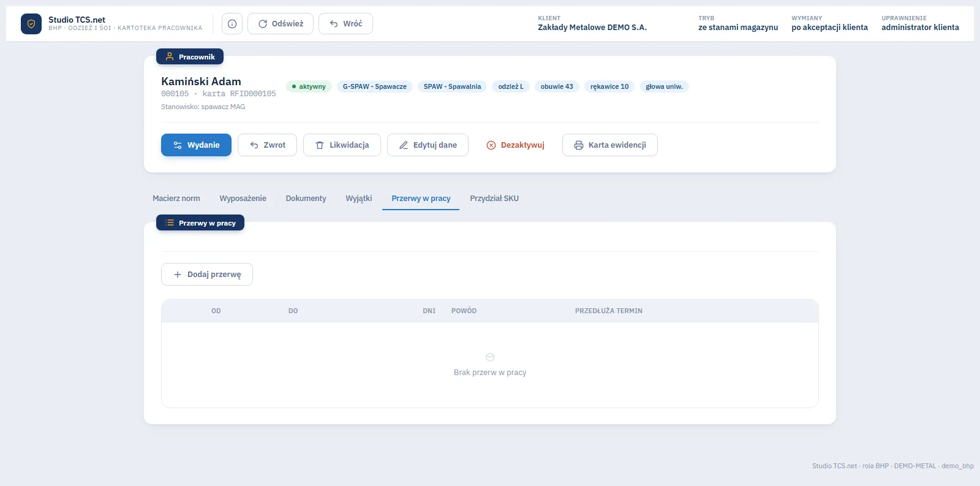Click the mode value ze stanami magazynu

pos(738,28)
